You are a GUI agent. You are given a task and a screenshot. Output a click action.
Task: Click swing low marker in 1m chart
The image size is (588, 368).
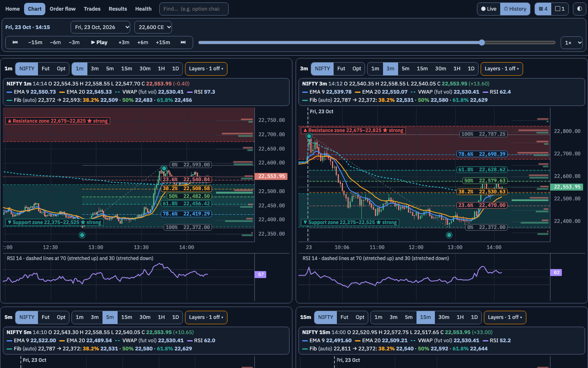coord(82,235)
